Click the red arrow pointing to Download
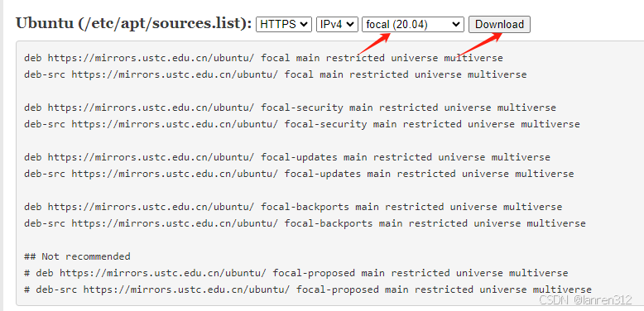 coord(481,44)
